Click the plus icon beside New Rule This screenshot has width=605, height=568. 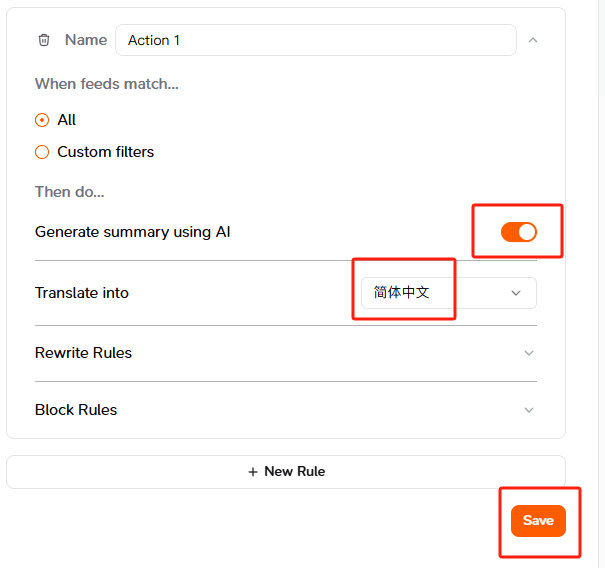[x=253, y=472]
